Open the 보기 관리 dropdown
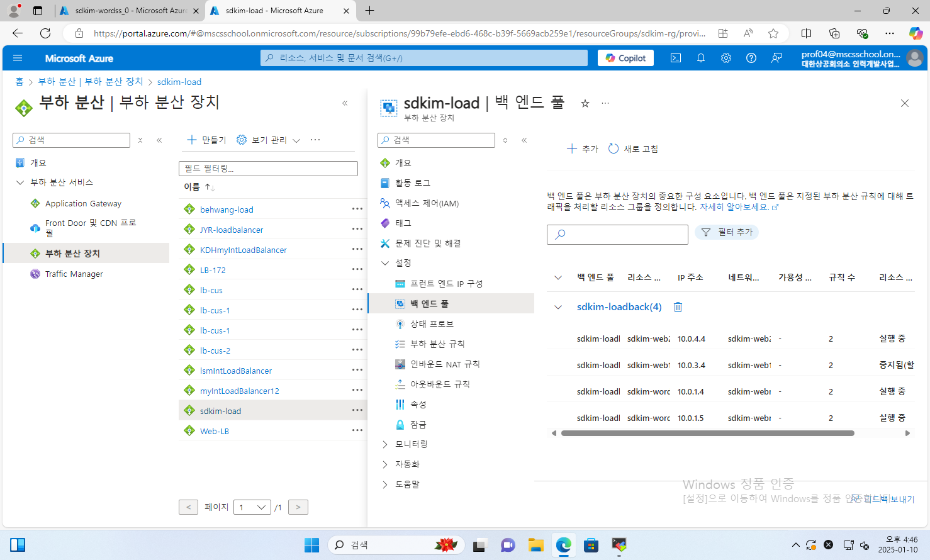Viewport: 930px width, 560px height. pyautogui.click(x=269, y=140)
